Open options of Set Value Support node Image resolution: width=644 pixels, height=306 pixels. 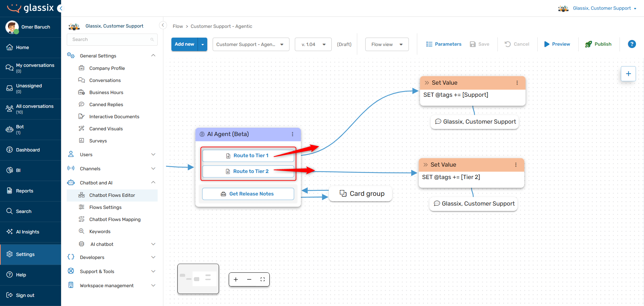(x=517, y=83)
